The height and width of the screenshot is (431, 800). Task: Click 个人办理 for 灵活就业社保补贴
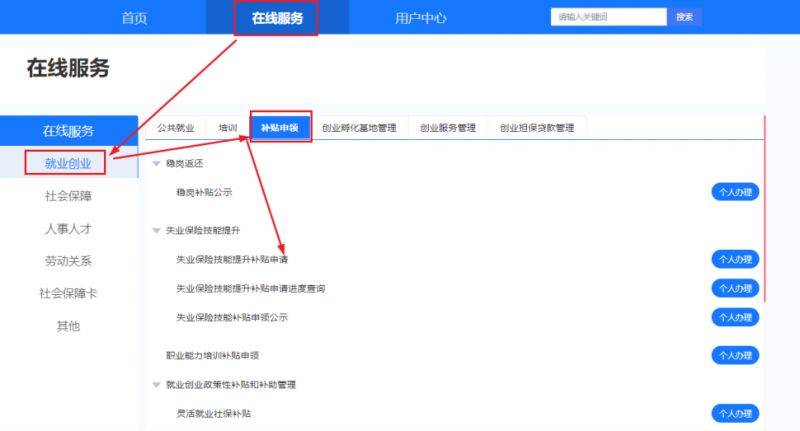(735, 413)
